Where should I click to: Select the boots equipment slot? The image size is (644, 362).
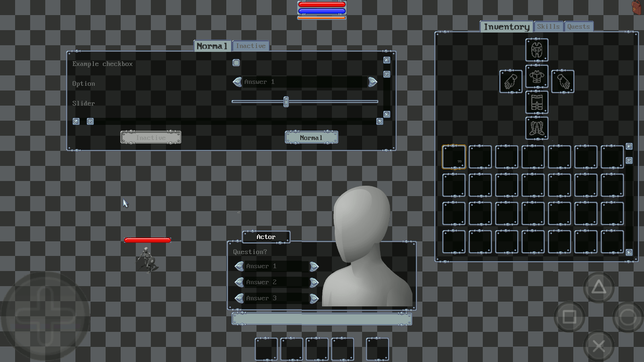[537, 128]
